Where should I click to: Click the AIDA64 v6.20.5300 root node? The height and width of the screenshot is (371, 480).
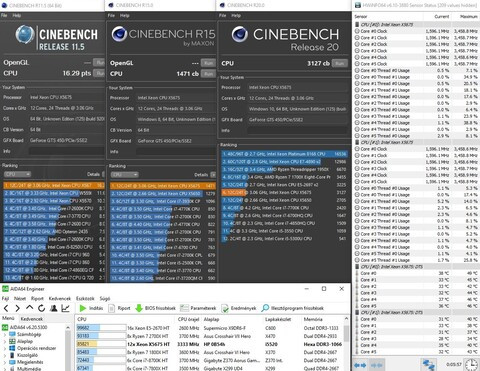[25, 327]
